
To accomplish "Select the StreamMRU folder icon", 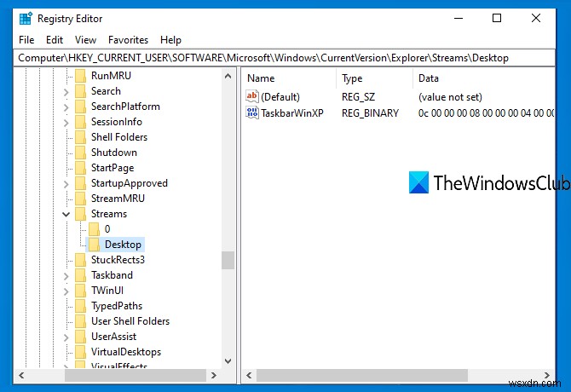I will (x=80, y=199).
